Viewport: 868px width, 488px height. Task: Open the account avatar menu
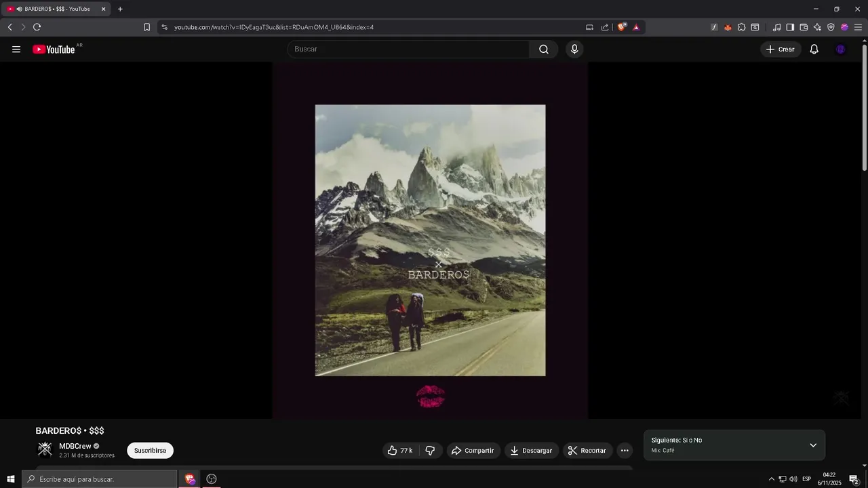pyautogui.click(x=841, y=49)
